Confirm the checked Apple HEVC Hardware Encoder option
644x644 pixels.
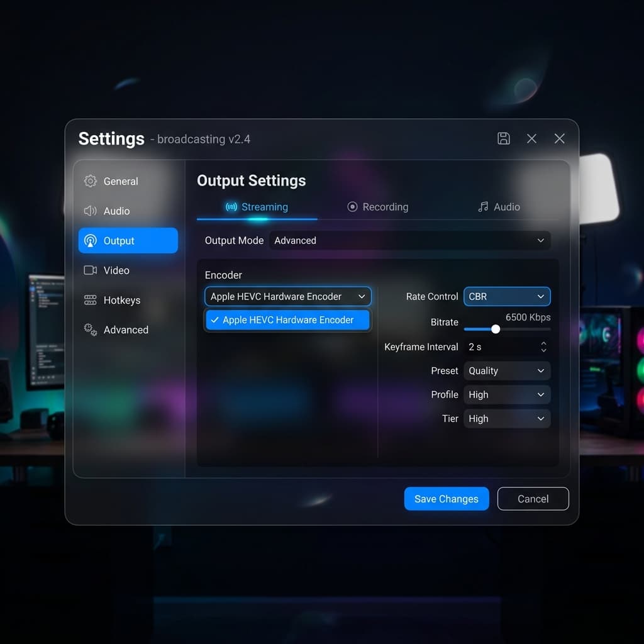pyautogui.click(x=287, y=320)
